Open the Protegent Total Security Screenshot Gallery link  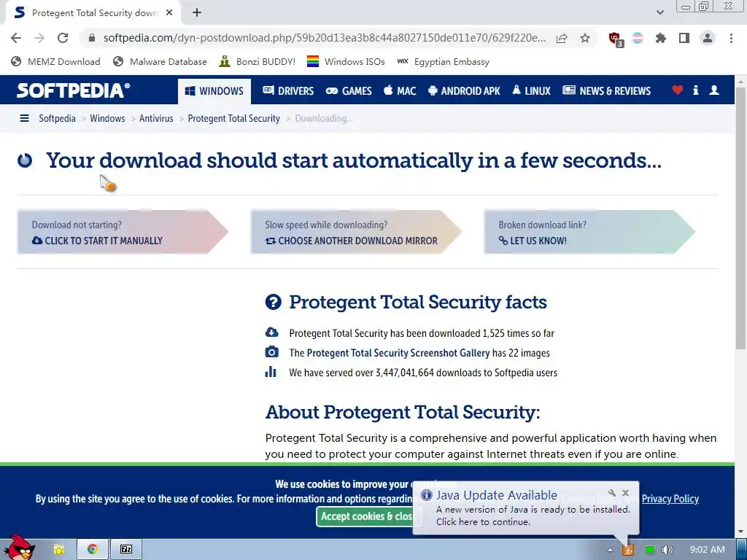tap(398, 353)
